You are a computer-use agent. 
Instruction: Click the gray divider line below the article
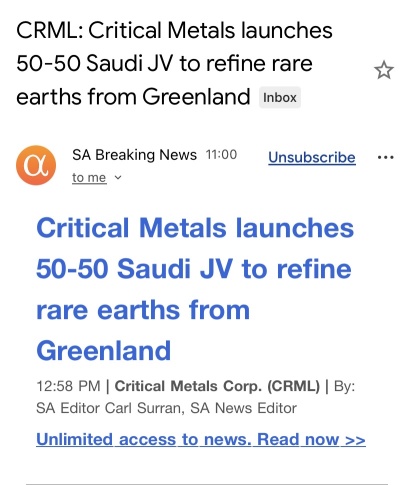click(207, 483)
